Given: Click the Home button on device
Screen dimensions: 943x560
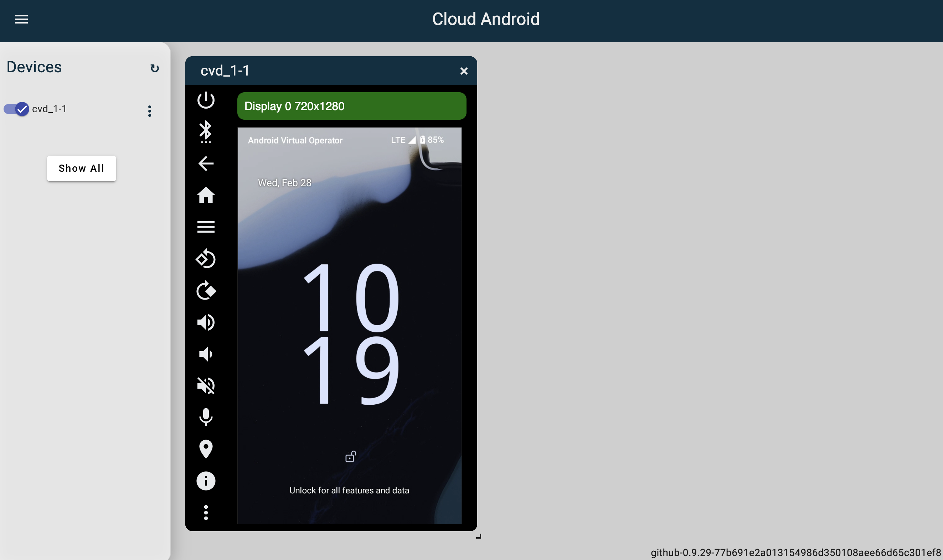Looking at the screenshot, I should point(206,195).
